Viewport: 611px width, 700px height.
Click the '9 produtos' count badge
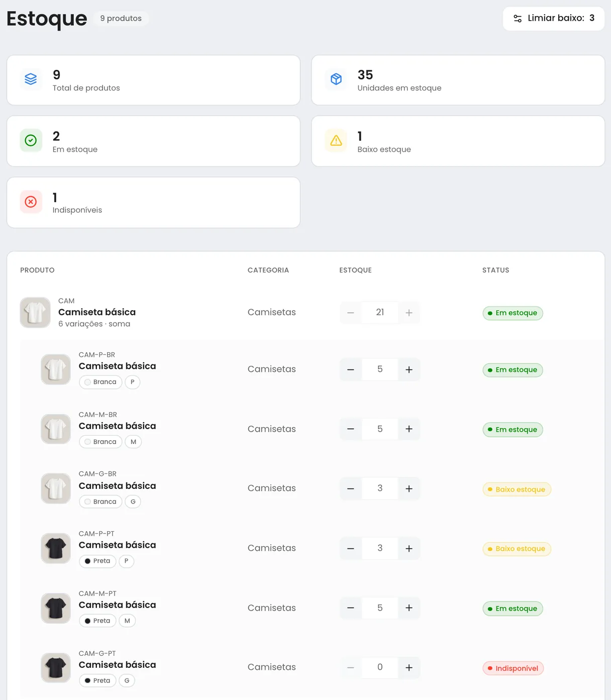click(121, 19)
